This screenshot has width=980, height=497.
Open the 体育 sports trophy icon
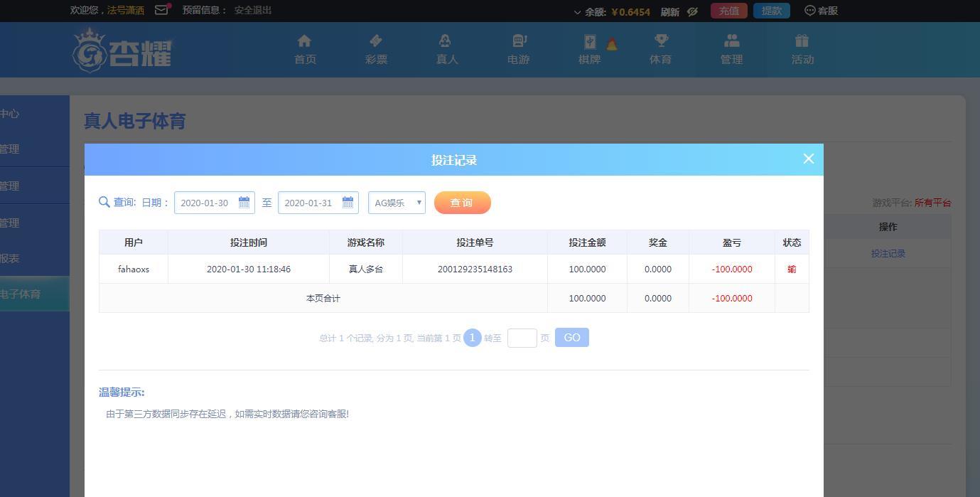(x=660, y=49)
